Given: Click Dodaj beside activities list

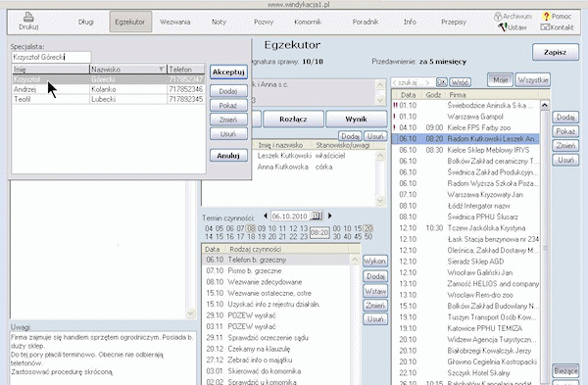Looking at the screenshot, I should (x=375, y=276).
